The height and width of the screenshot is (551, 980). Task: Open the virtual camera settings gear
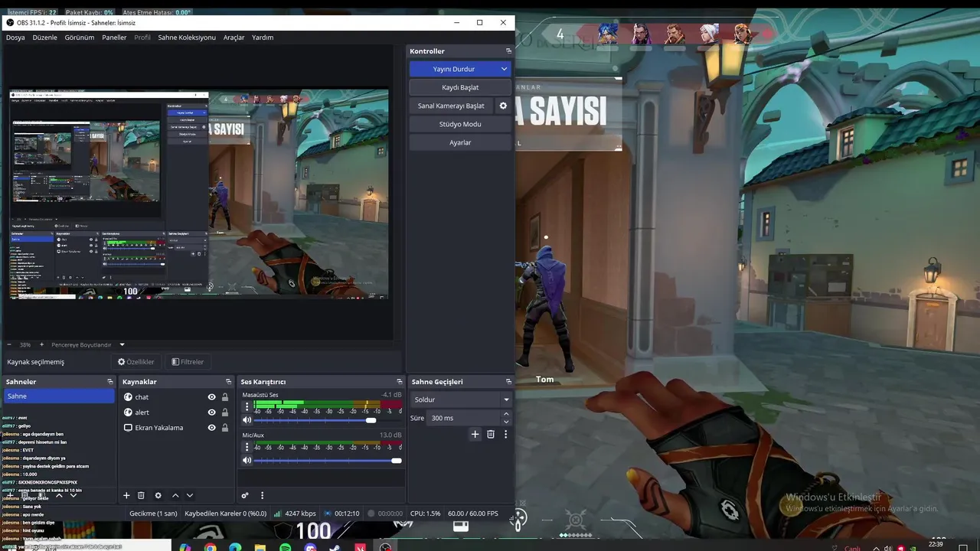click(x=503, y=106)
